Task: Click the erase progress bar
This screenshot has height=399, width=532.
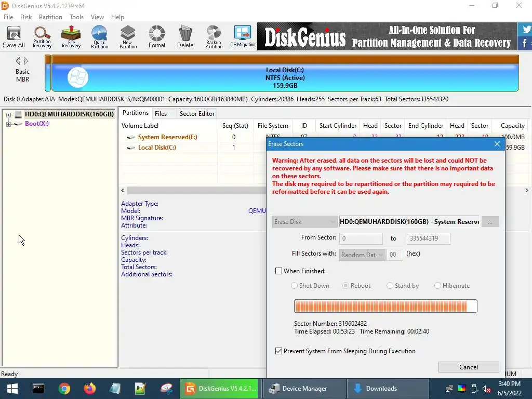Action: click(385, 306)
